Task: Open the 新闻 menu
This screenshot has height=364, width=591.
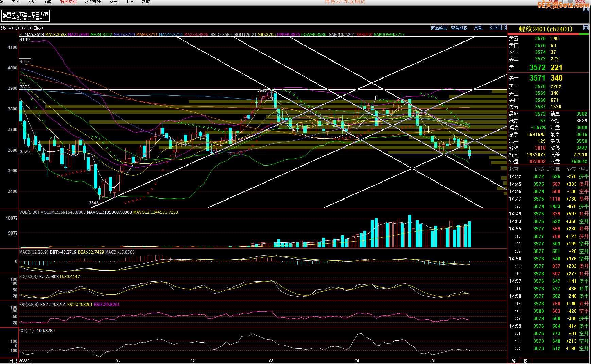Action: [x=48, y=2]
